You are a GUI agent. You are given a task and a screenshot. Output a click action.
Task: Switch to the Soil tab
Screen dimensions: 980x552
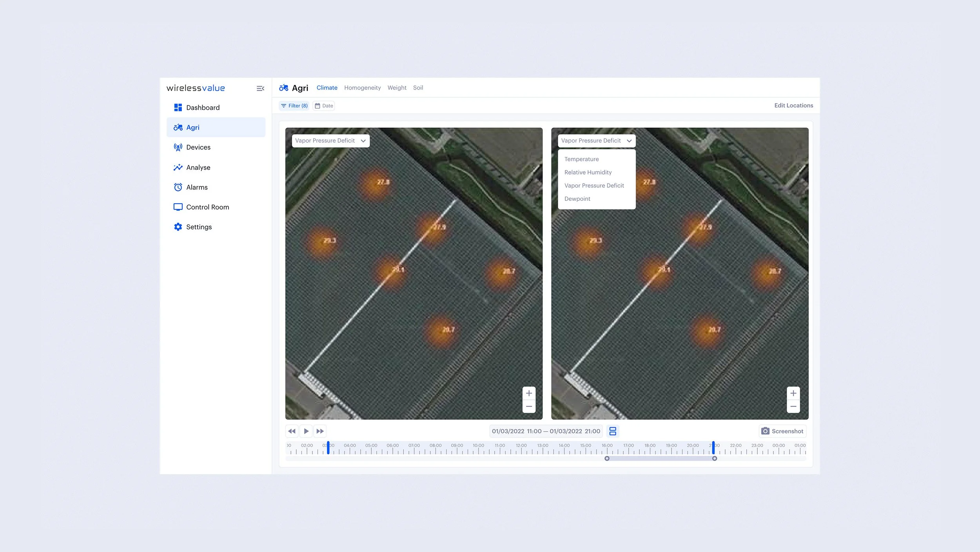tap(418, 87)
